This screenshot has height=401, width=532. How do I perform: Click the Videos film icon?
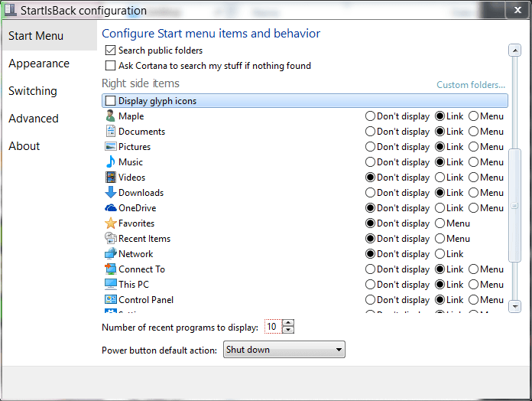[111, 178]
